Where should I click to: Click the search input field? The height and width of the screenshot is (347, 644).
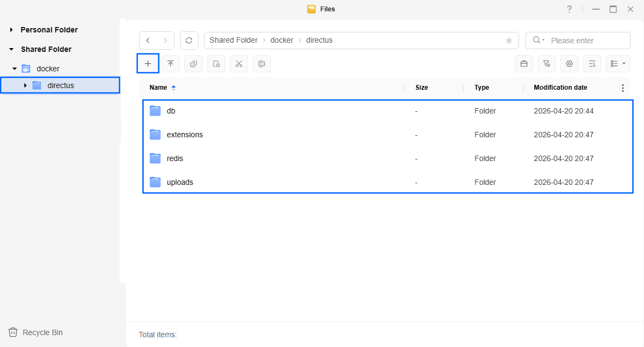[x=587, y=41]
